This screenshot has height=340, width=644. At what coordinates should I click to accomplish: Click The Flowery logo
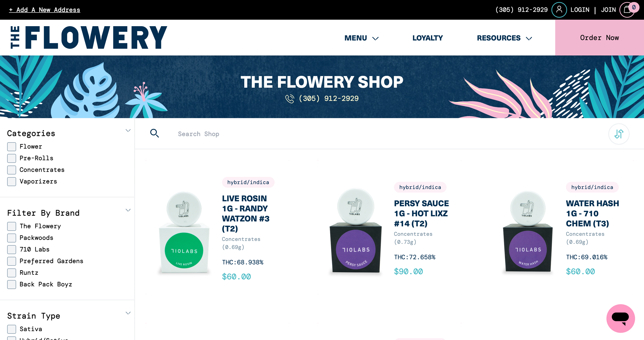[x=89, y=38]
